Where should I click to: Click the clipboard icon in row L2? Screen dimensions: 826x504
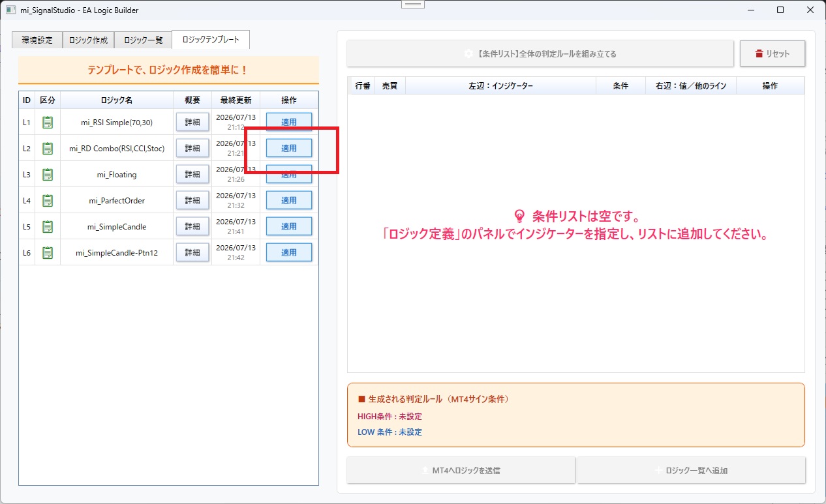pos(48,148)
